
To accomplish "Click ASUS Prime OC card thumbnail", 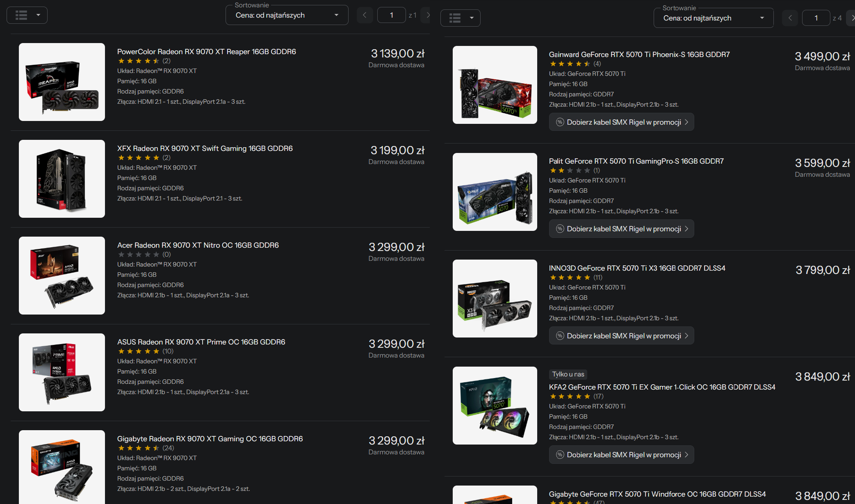I will (x=62, y=372).
